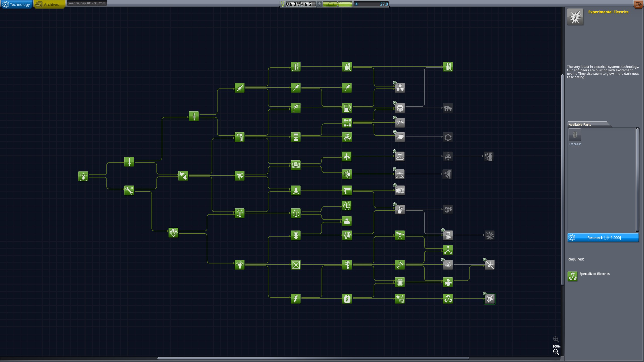644x362 pixels.
Task: Select the Heavy Landing wheels node
Action: (400, 190)
